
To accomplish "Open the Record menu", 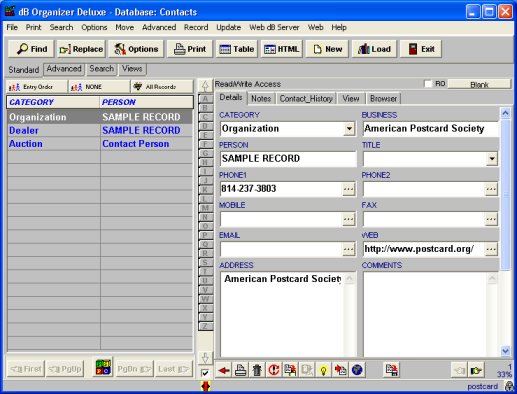I will 196,27.
